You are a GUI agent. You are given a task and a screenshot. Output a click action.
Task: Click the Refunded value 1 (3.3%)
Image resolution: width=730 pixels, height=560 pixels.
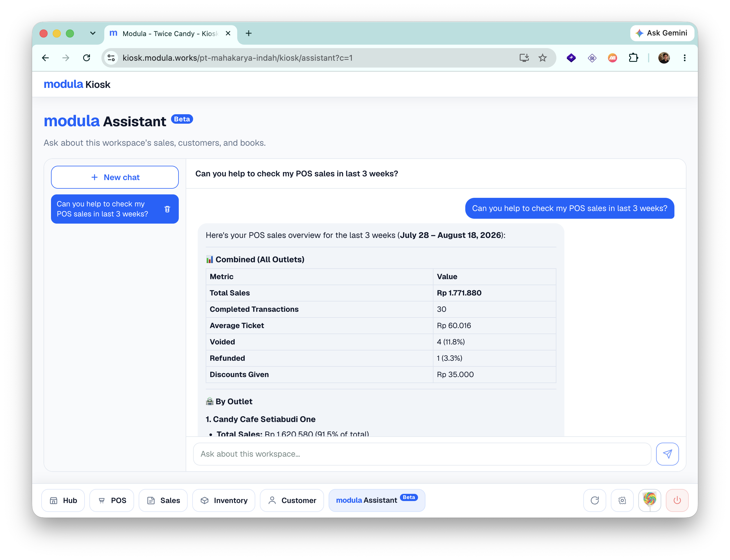point(450,358)
